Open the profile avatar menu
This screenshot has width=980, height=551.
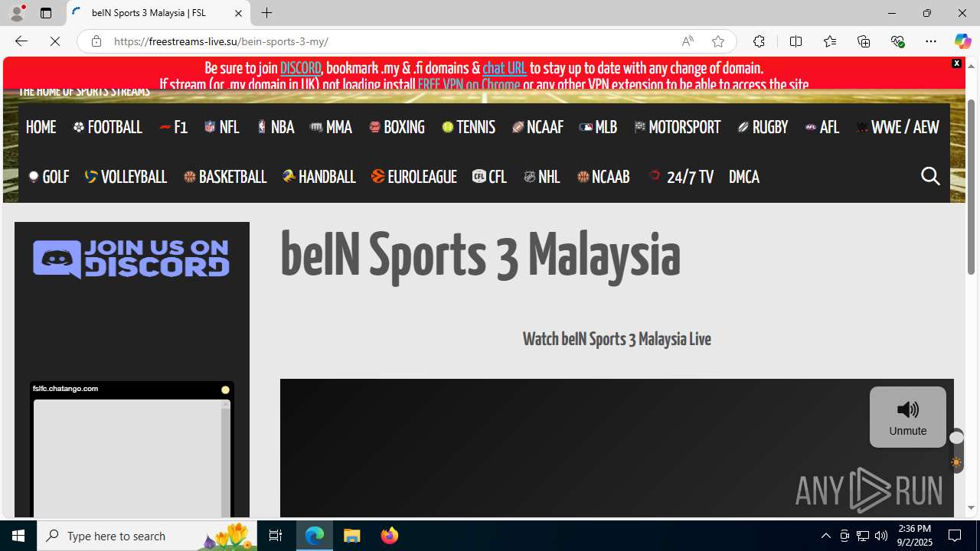click(x=17, y=13)
